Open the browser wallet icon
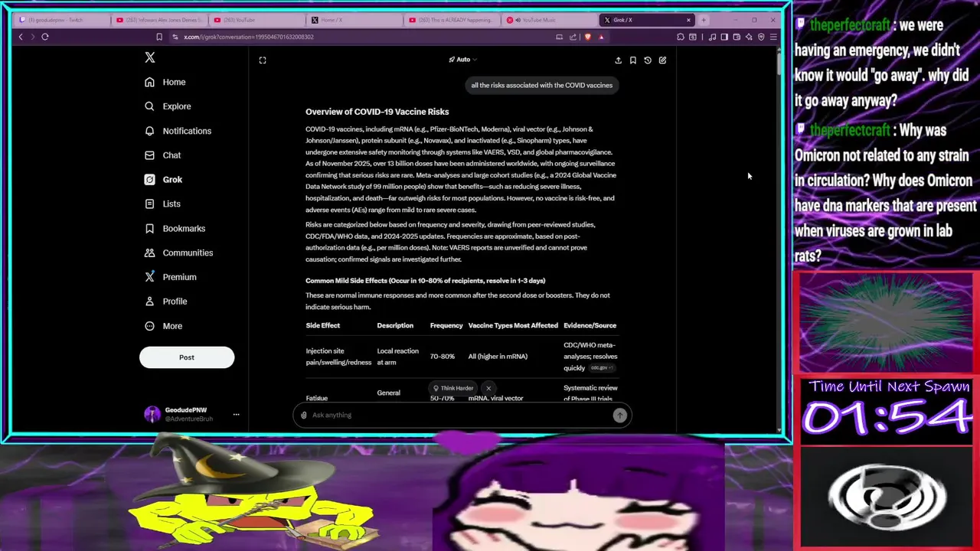Viewport: 980px width, 551px height. [x=737, y=37]
